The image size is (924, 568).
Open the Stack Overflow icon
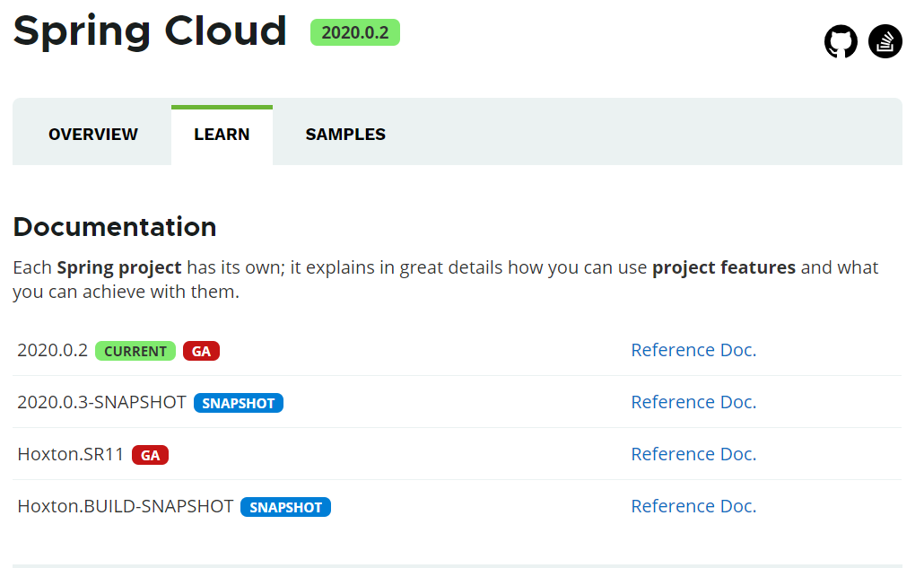[x=885, y=41]
